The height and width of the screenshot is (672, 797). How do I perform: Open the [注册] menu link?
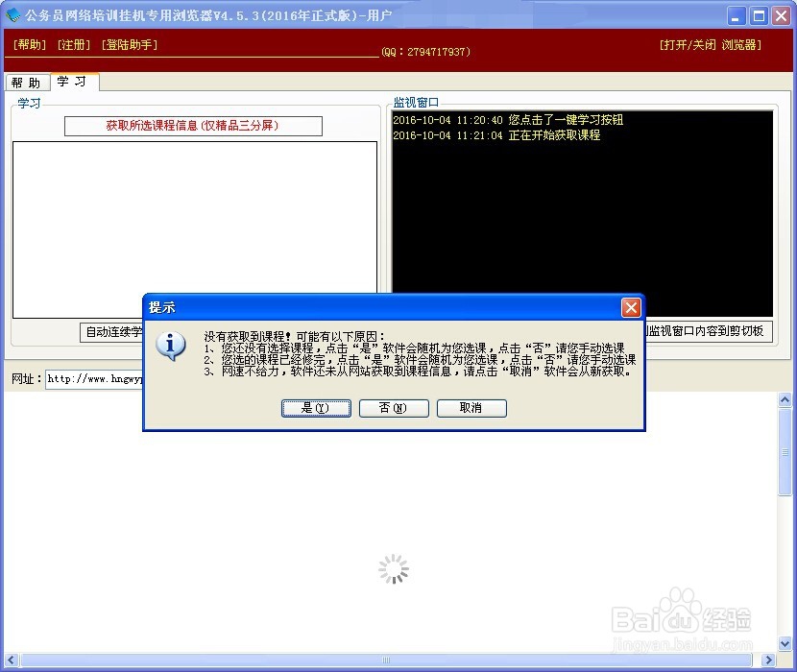[74, 45]
